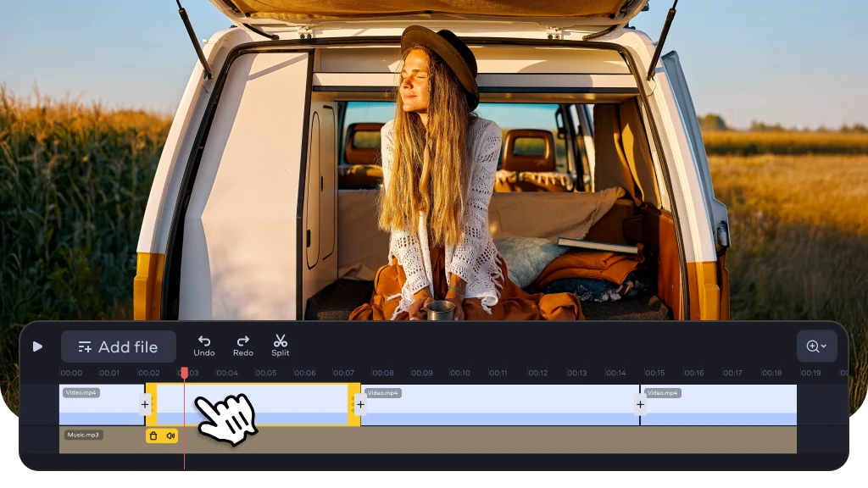This screenshot has height=488, width=868.
Task: Click the right yellow trim handle
Action: coord(353,405)
